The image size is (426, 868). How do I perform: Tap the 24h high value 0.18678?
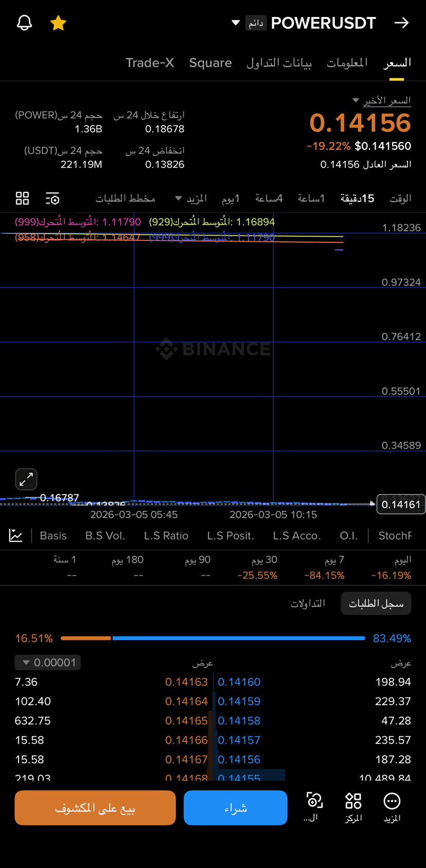click(165, 129)
